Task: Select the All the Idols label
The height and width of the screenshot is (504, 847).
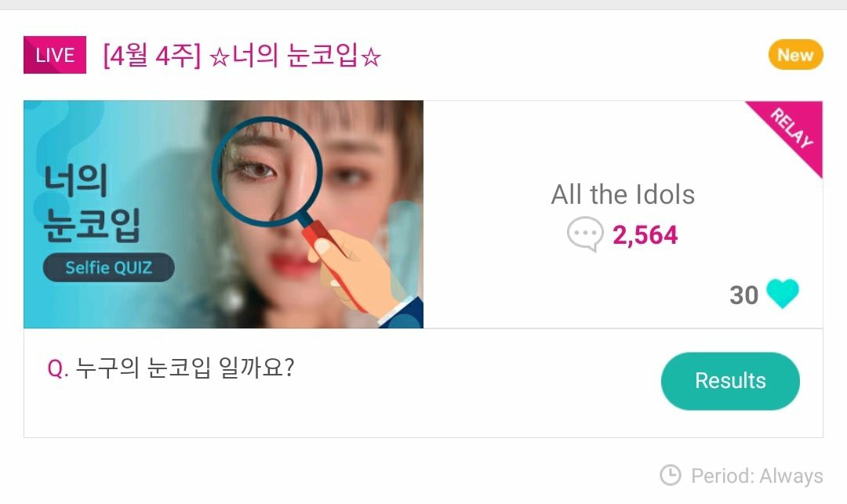Action: click(623, 194)
